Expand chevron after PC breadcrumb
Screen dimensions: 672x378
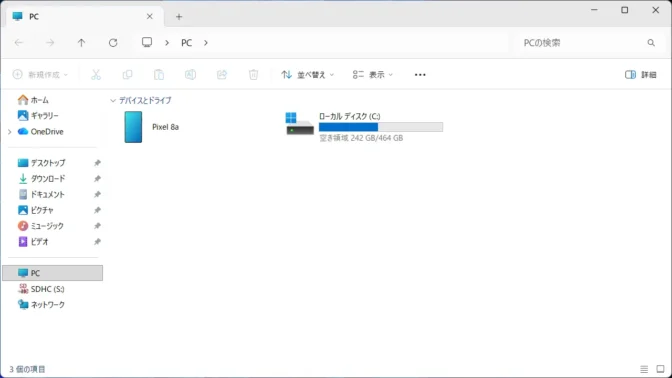(x=206, y=43)
